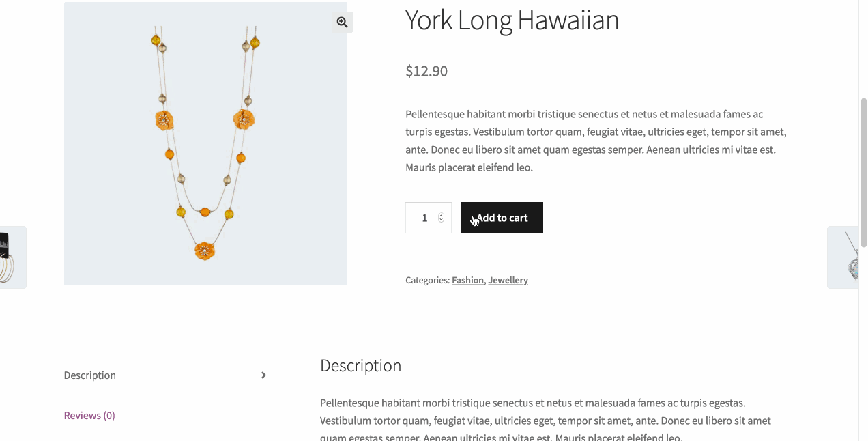Click the Categories label text
Viewport: 868px width, 441px height.
pos(427,280)
